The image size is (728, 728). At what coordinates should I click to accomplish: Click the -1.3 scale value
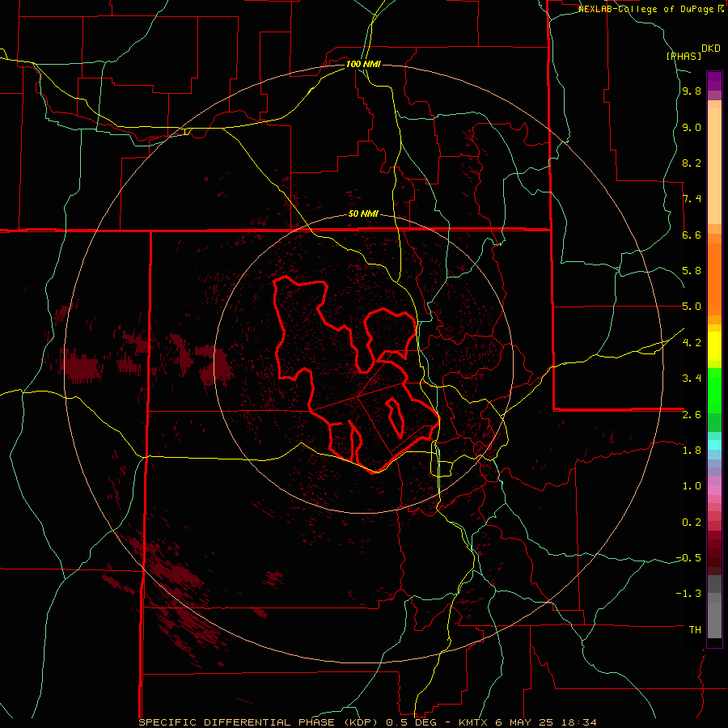click(689, 594)
